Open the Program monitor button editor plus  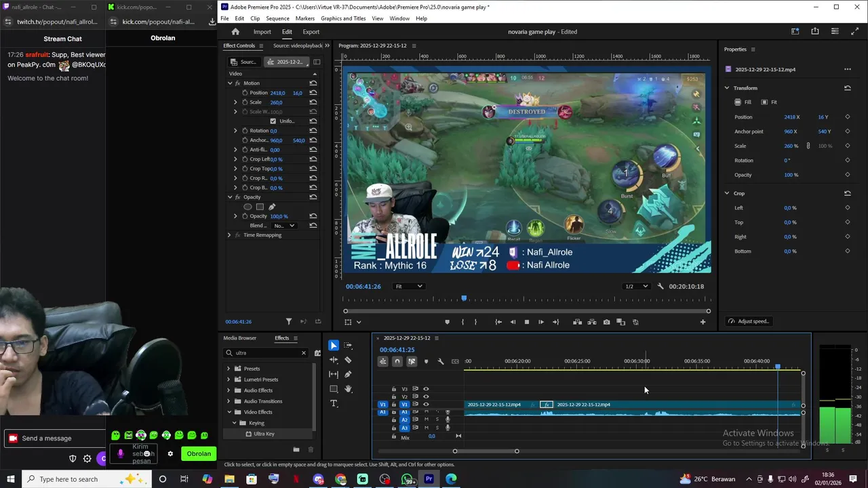click(703, 322)
